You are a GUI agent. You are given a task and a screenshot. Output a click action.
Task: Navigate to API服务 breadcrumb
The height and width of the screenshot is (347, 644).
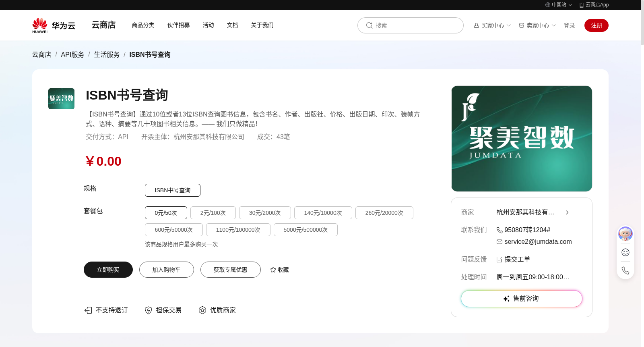click(73, 54)
